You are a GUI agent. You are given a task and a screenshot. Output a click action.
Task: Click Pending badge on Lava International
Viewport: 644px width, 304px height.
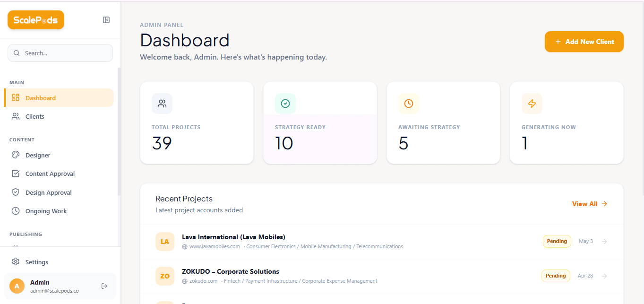557,241
